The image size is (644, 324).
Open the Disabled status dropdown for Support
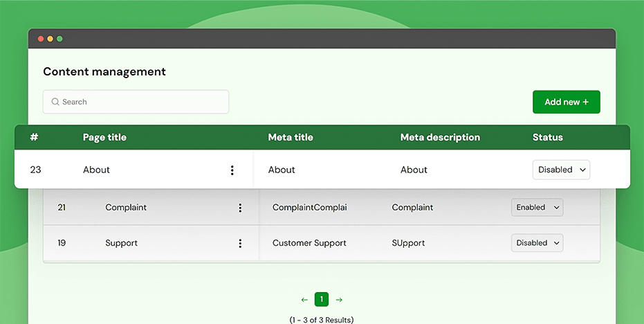pos(537,243)
